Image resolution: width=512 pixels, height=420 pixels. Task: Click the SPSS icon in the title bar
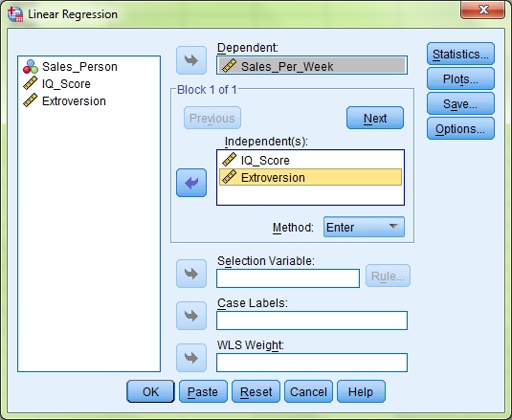[15, 14]
